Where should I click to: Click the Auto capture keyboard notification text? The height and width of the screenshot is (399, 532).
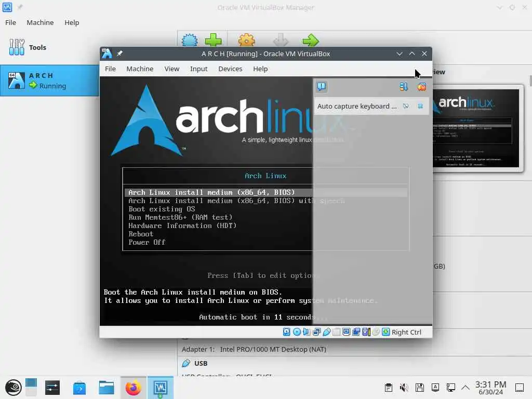[357, 106]
